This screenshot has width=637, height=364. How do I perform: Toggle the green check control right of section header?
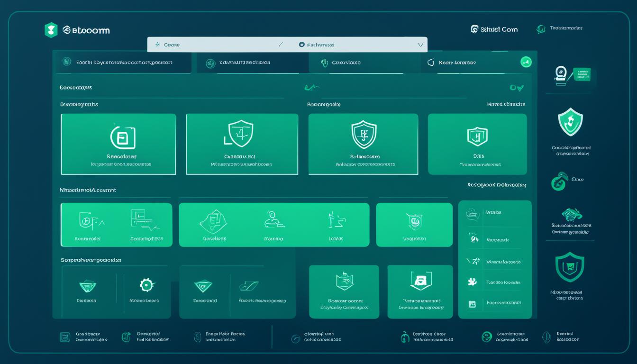[x=516, y=88]
